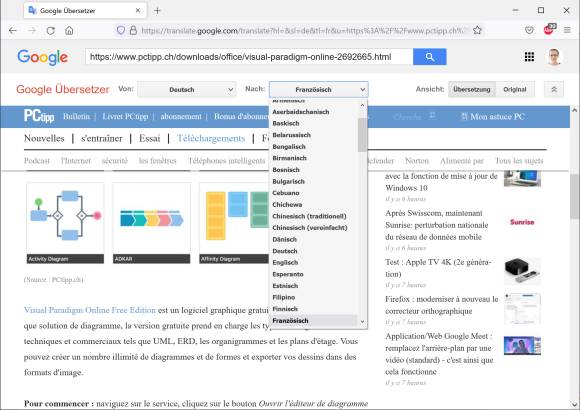Click the language list scroll up arrow
Image resolution: width=580 pixels, height=410 pixels.
point(362,105)
